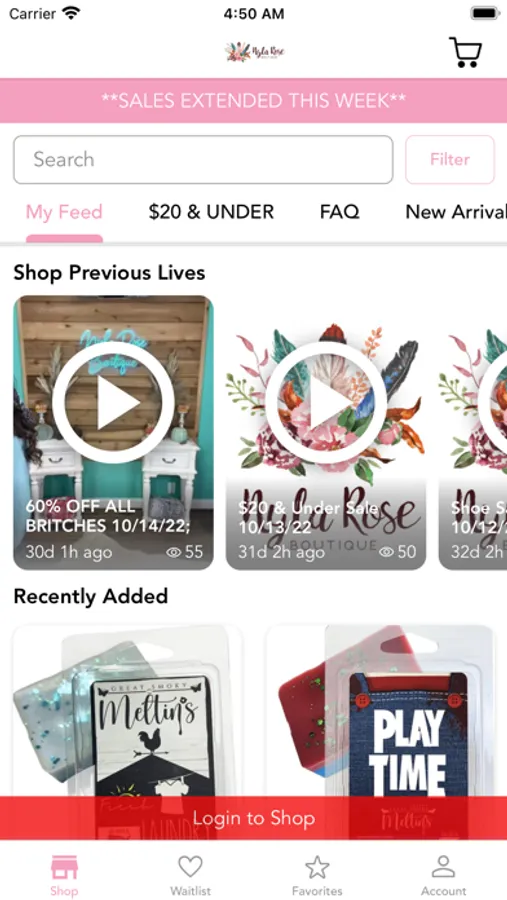Open the Play Time wax melt thumbnail
The image size is (507, 900).
(381, 711)
